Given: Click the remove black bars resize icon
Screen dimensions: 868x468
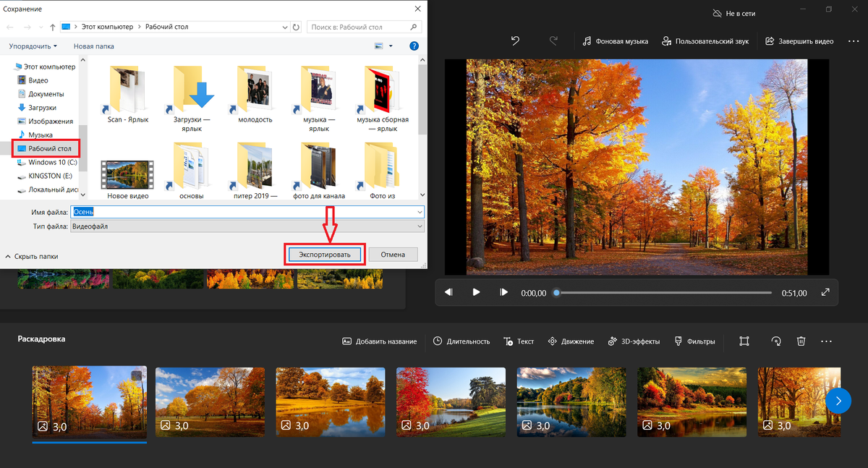Looking at the screenshot, I should 744,341.
